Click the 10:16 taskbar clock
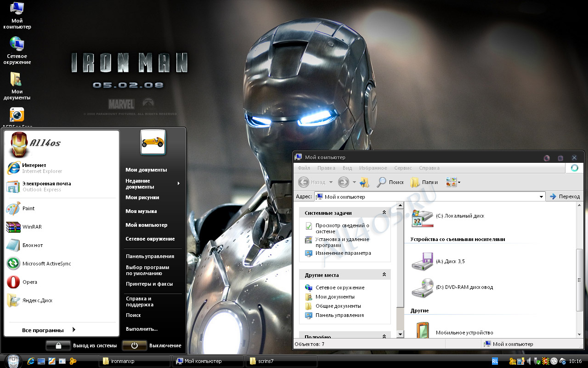This screenshot has height=368, width=588. click(575, 361)
